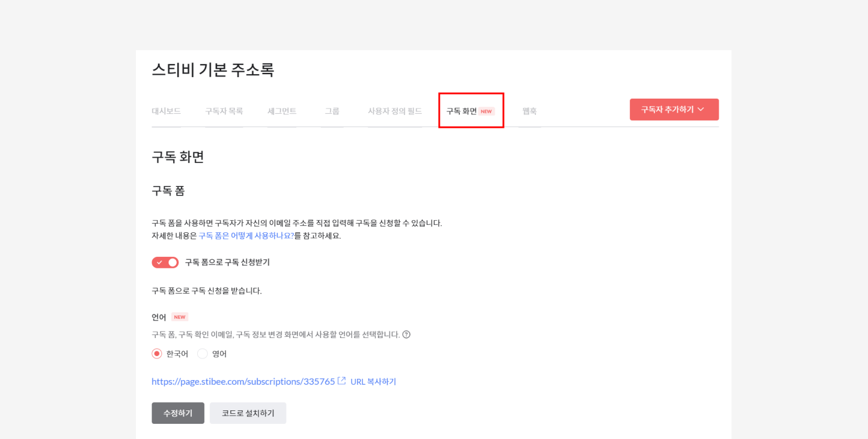868x439 pixels.
Task: Open the 그룹 tab
Action: click(332, 111)
